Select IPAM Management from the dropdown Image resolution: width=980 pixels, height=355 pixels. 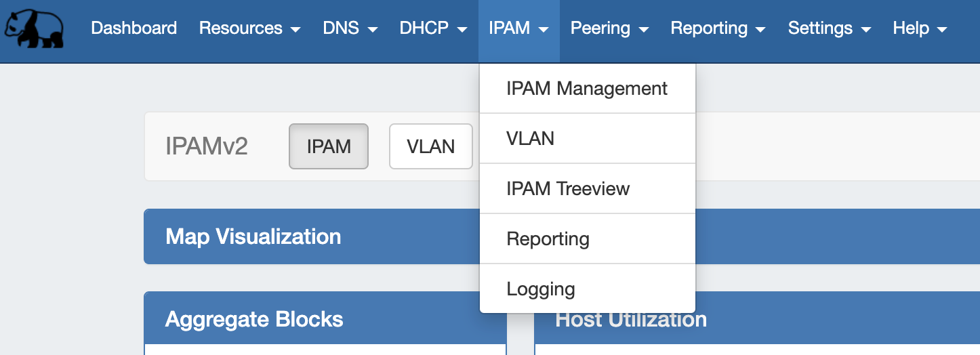point(587,89)
